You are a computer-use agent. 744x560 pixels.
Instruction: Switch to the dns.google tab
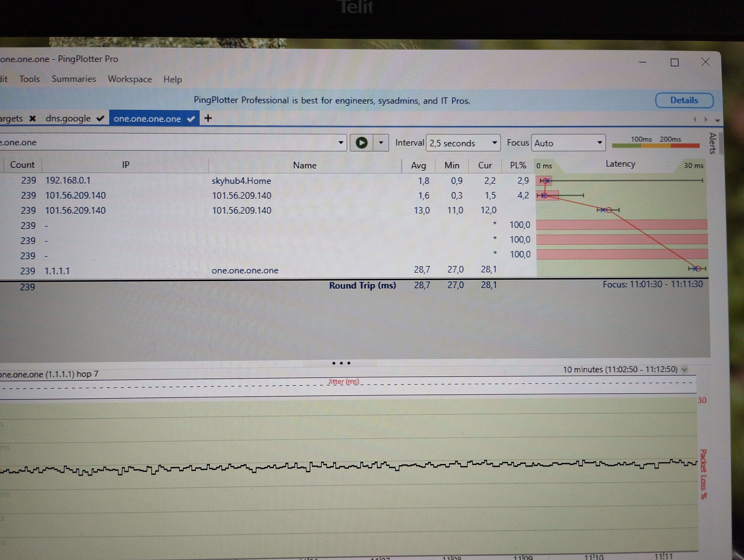pyautogui.click(x=68, y=118)
